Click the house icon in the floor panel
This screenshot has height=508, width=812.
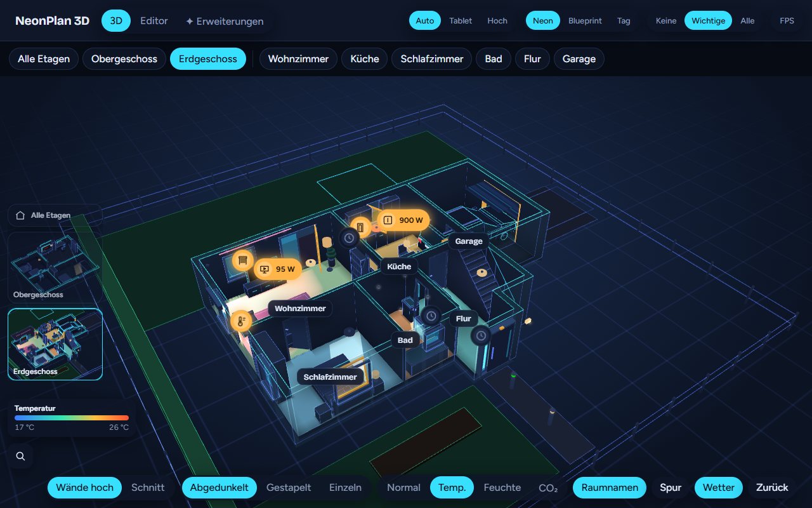point(20,215)
